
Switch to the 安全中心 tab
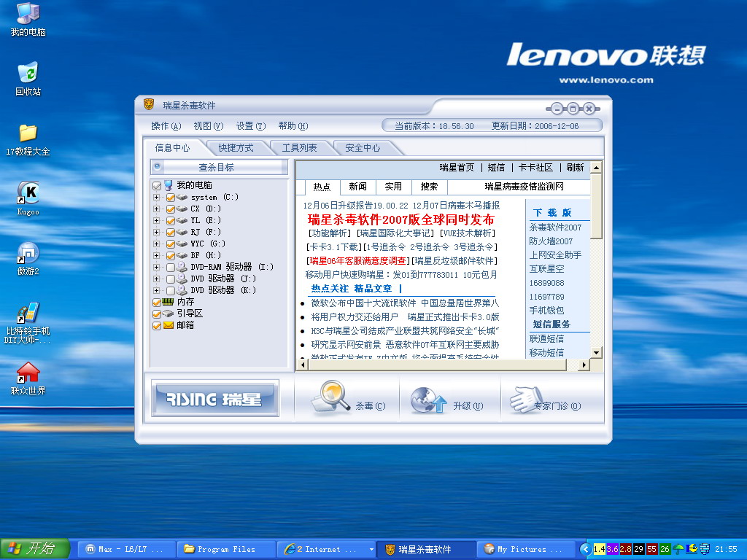(363, 147)
